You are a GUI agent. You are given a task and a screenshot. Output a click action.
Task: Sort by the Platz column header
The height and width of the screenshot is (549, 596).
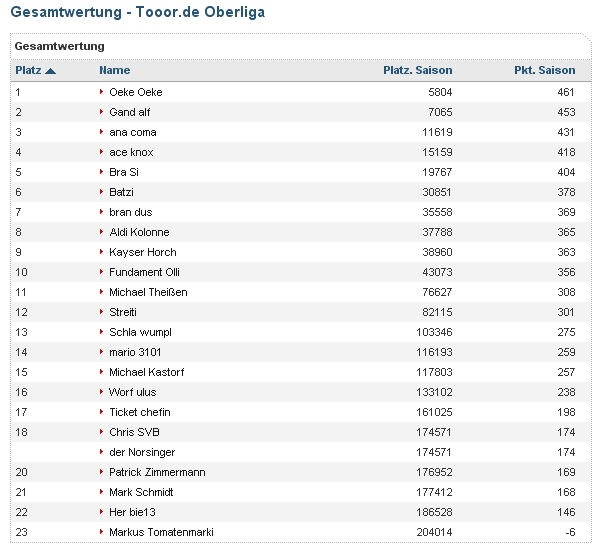click(x=28, y=70)
